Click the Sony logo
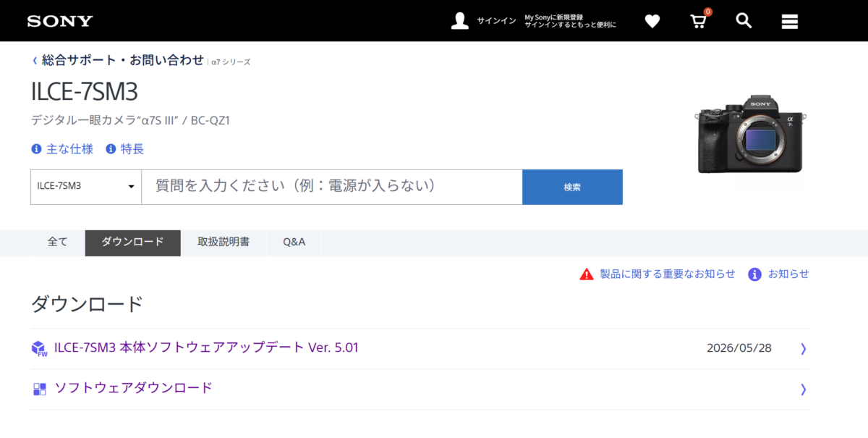The width and height of the screenshot is (868, 438). (60, 21)
